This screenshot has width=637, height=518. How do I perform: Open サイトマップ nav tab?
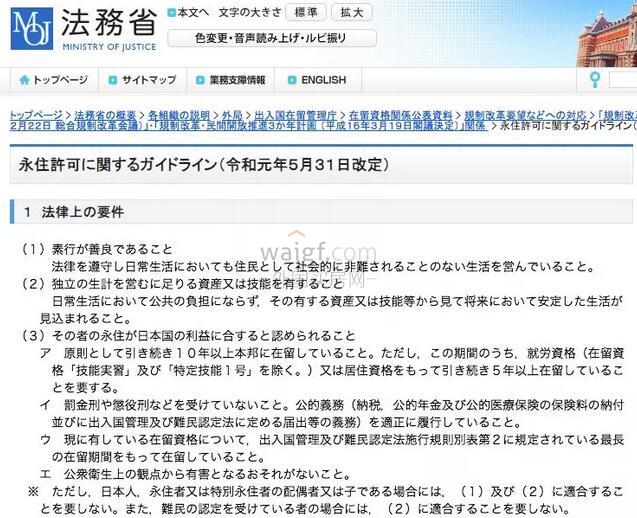click(x=143, y=80)
